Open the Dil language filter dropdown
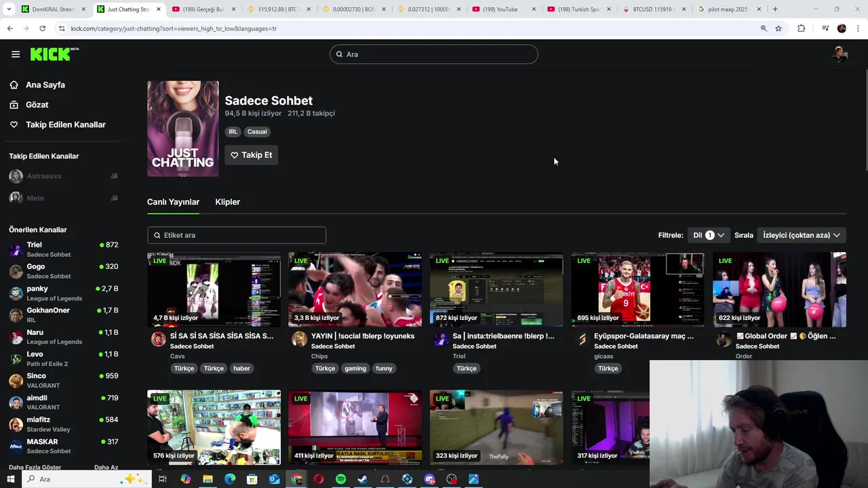Viewport: 868px width, 488px height. 709,235
